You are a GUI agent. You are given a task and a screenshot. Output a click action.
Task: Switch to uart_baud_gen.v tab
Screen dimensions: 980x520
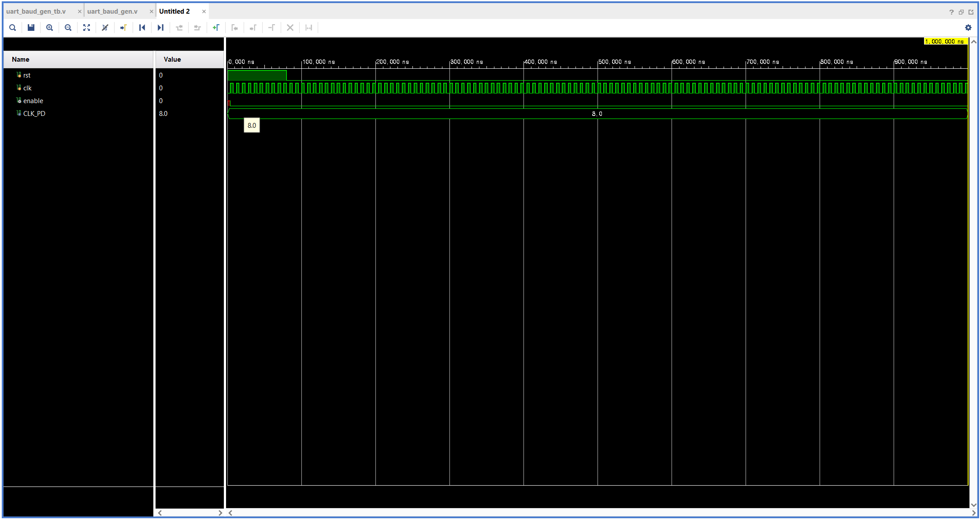pos(112,11)
